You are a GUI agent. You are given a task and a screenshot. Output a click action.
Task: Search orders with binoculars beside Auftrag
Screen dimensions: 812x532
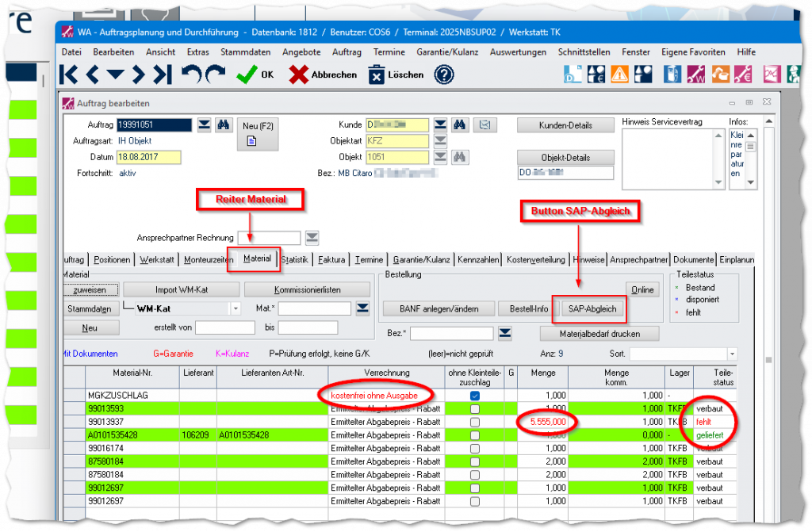point(223,124)
